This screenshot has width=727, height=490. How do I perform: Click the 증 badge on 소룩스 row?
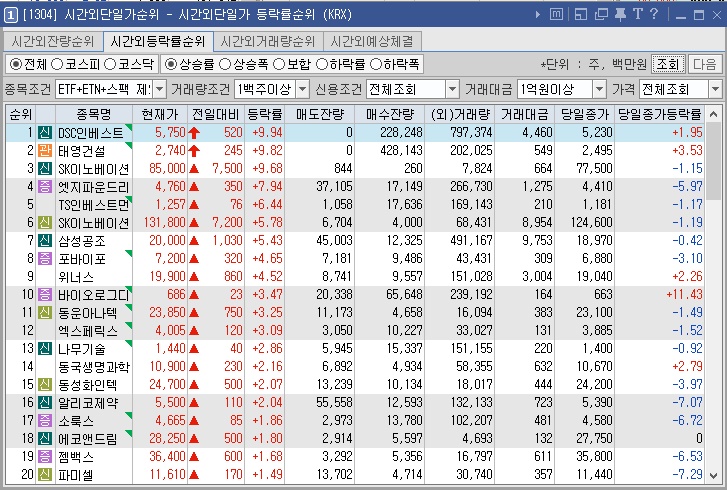(x=45, y=420)
